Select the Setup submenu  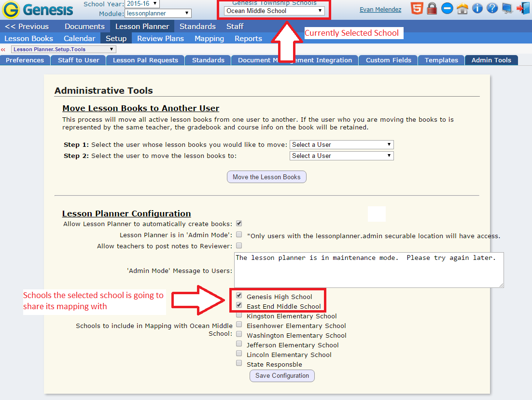(116, 38)
